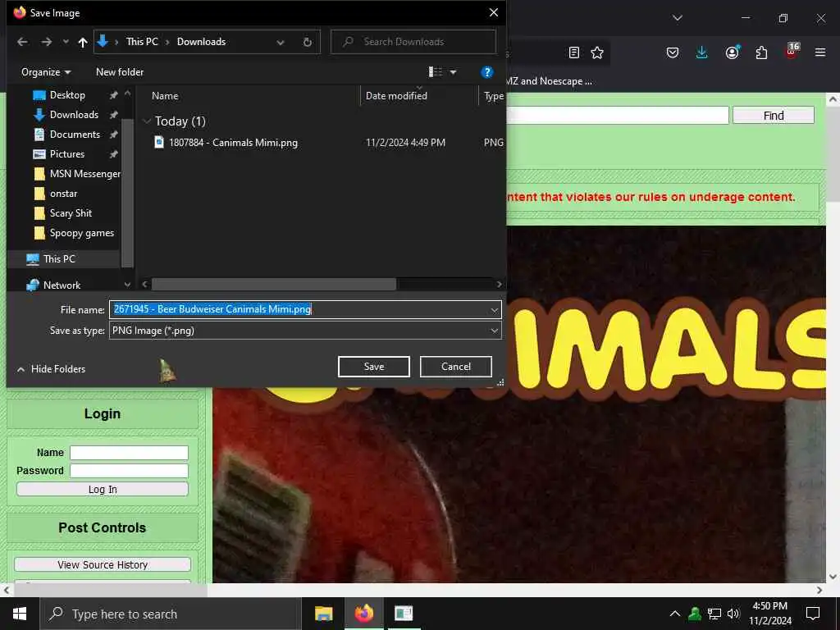Open File Explorer from the taskbar
This screenshot has height=630, width=840.
[x=323, y=614]
